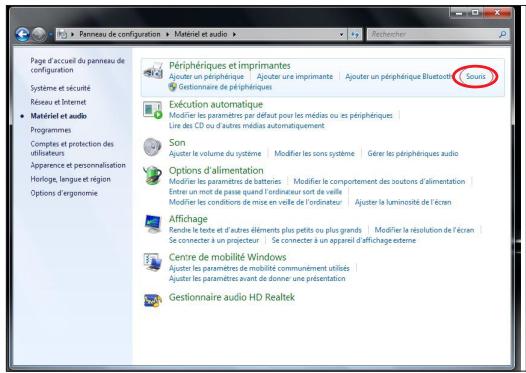Screen dimensions: 526x373
Task: Open 'Horloge, langue et région' category
Action: pos(70,179)
